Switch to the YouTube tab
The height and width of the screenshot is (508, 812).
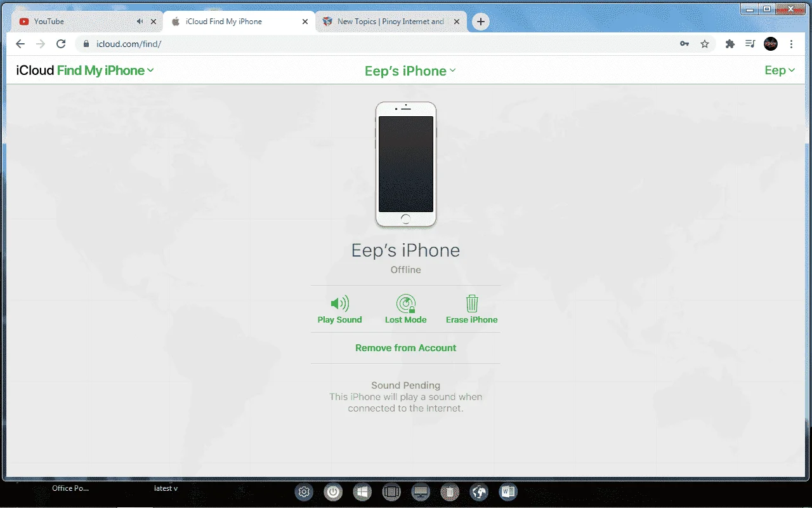86,22
